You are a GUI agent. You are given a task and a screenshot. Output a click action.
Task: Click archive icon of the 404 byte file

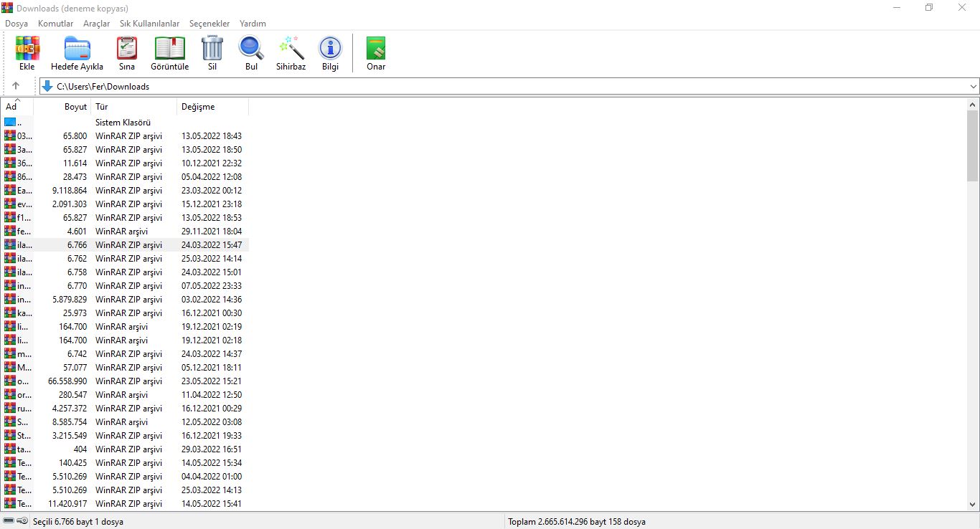(10, 449)
